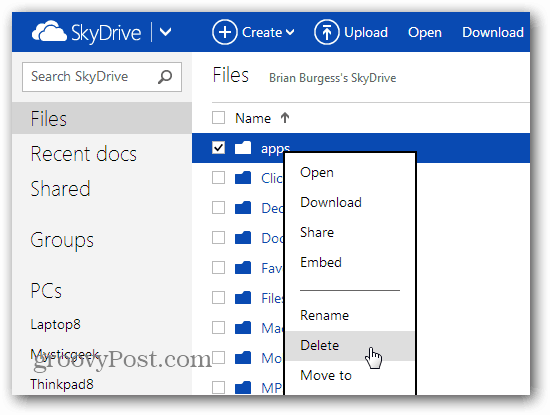Click the Upload arrow circle icon
The width and height of the screenshot is (550, 415).
[327, 32]
